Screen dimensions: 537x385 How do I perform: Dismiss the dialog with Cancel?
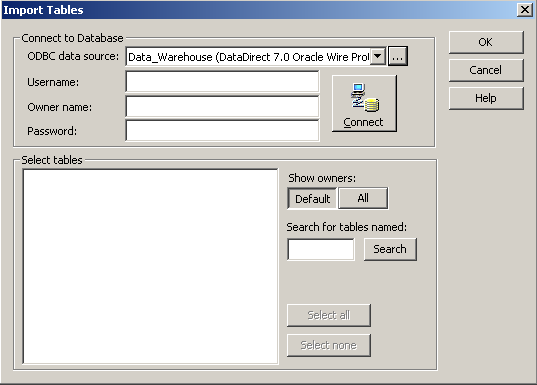486,70
